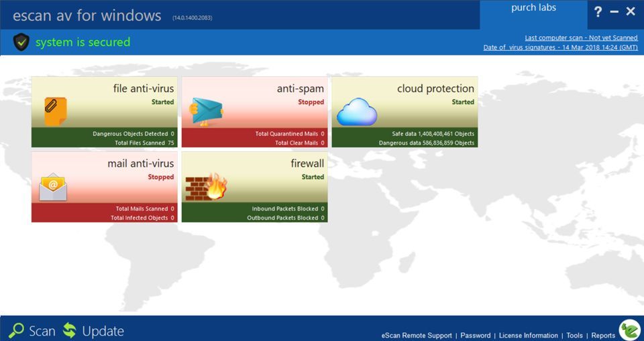Open the firewall module title
Image resolution: width=644 pixels, height=341 pixels.
pos(307,163)
